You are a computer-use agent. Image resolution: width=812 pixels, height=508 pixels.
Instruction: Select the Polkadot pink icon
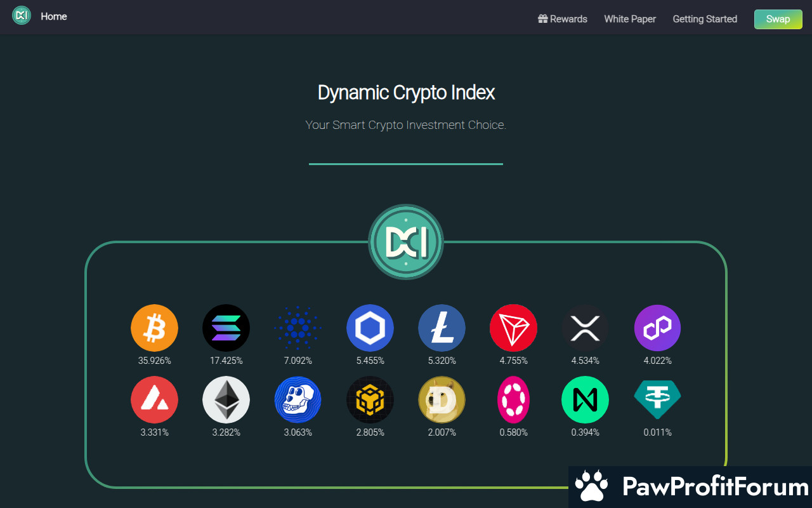click(513, 400)
